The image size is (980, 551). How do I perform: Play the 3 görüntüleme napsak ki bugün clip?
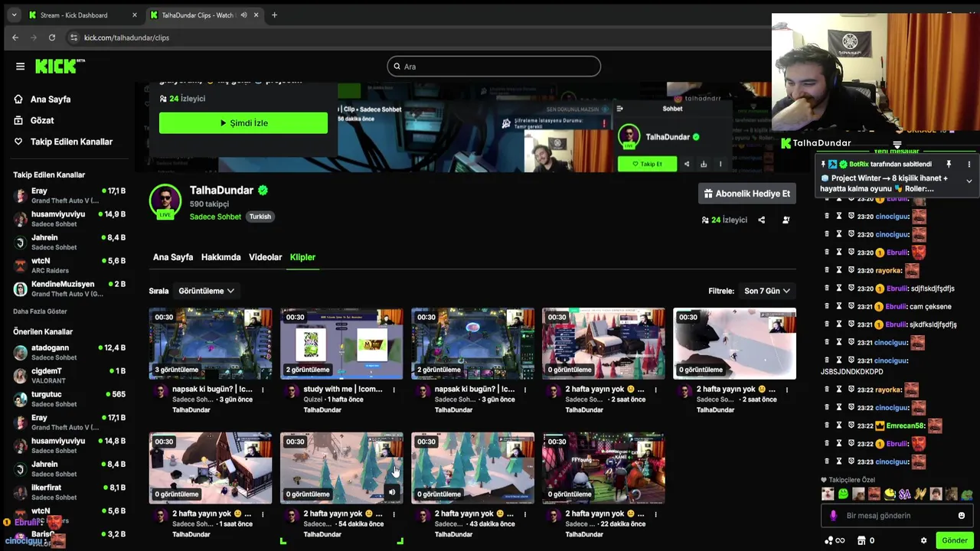click(211, 344)
